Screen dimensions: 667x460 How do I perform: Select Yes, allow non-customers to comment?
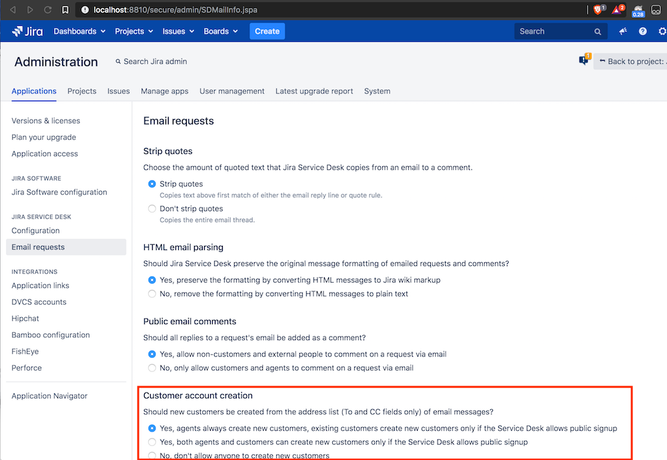click(152, 354)
